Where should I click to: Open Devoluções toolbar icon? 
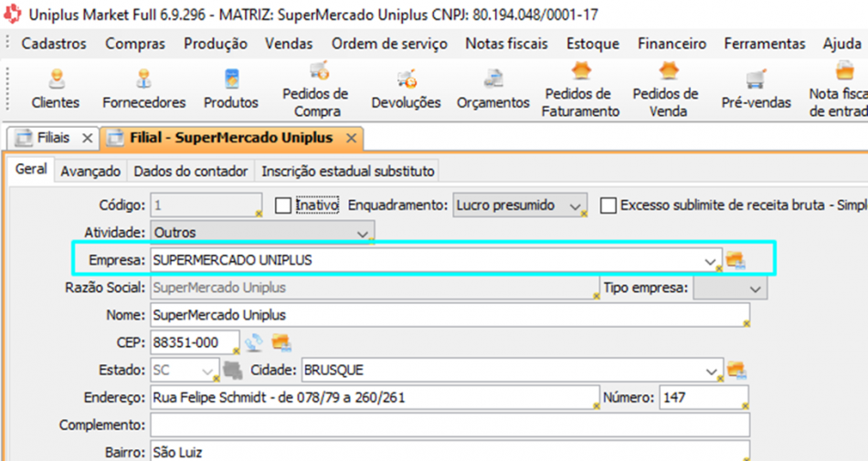[x=407, y=89]
